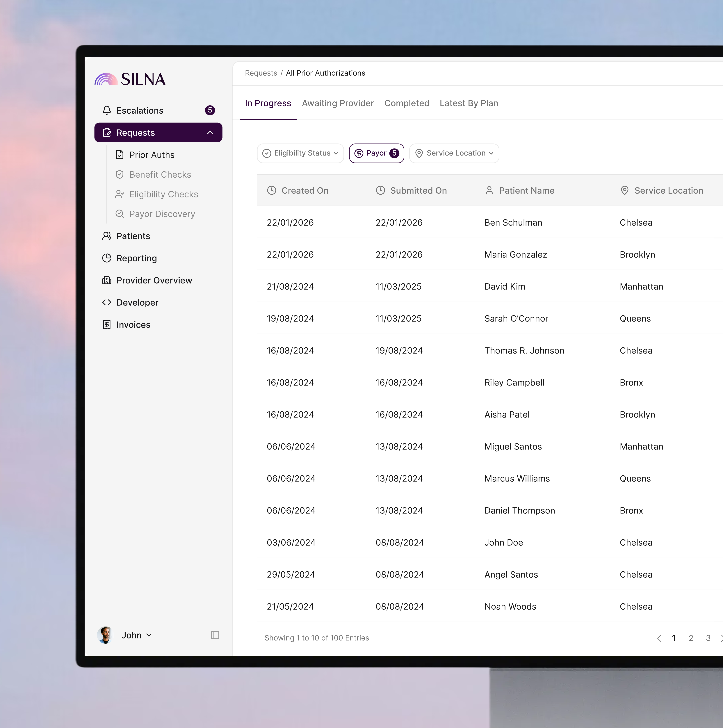This screenshot has height=728, width=723.
Task: Click the Benefit Checks shield icon
Action: pos(120,174)
